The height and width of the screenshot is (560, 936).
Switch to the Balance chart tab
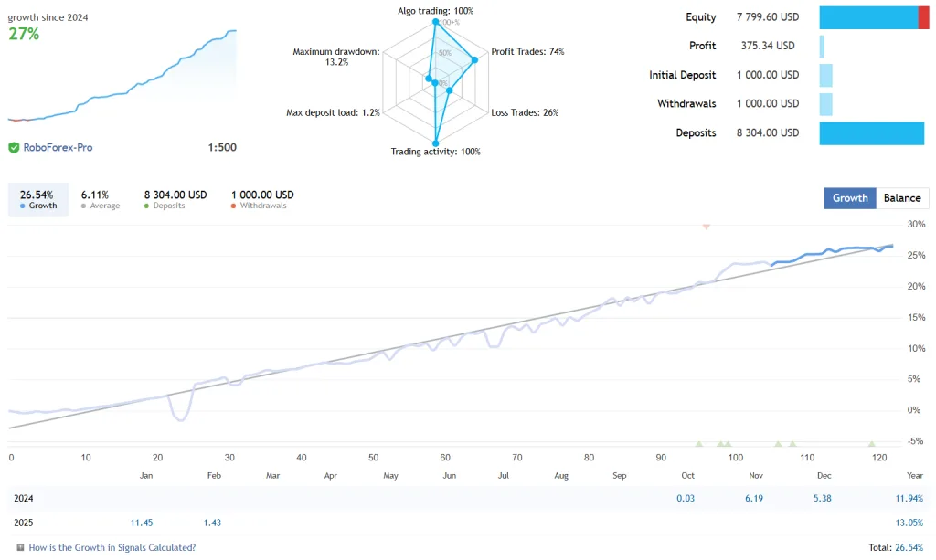tap(902, 198)
